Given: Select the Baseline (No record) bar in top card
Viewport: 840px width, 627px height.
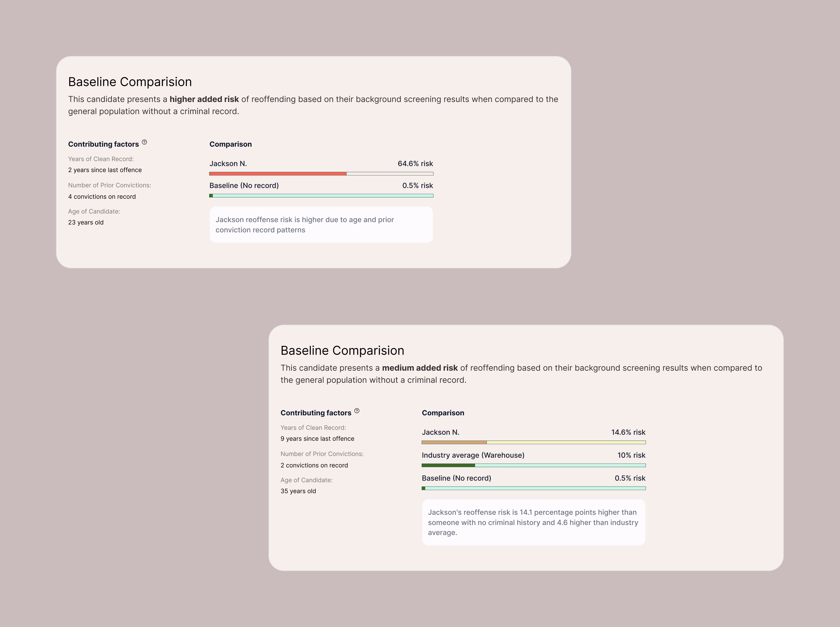Looking at the screenshot, I should 321,196.
